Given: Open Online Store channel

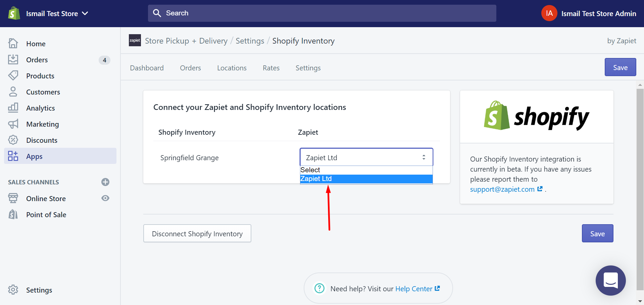Looking at the screenshot, I should click(46, 198).
